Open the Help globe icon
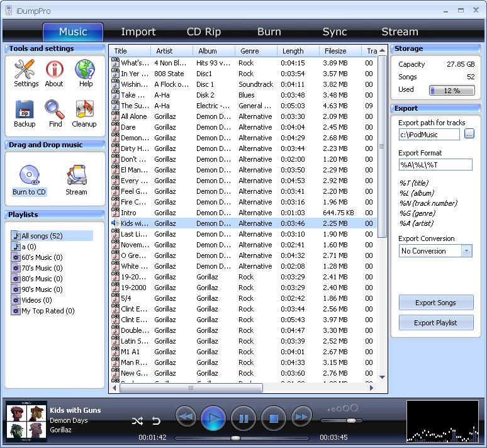This screenshot has width=487, height=448. pyautogui.click(x=85, y=70)
